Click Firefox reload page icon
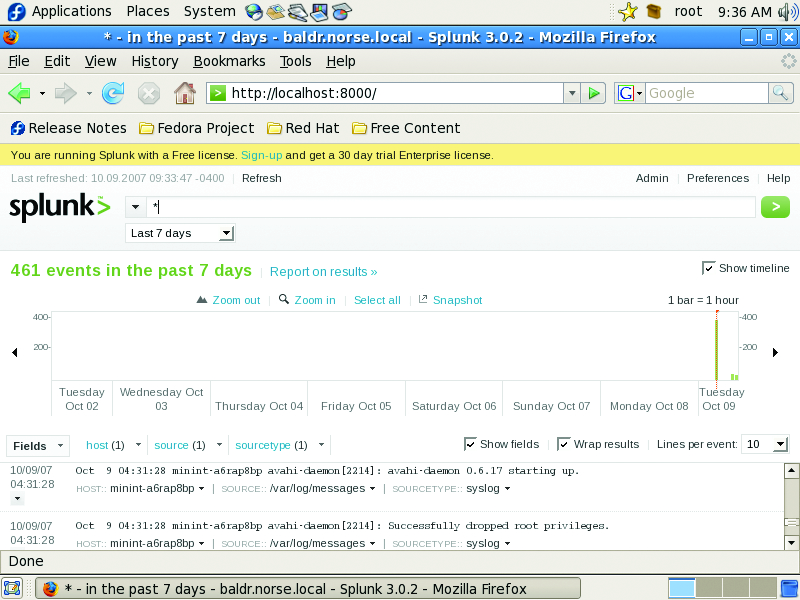Screen dimensions: 800x600 113,93
